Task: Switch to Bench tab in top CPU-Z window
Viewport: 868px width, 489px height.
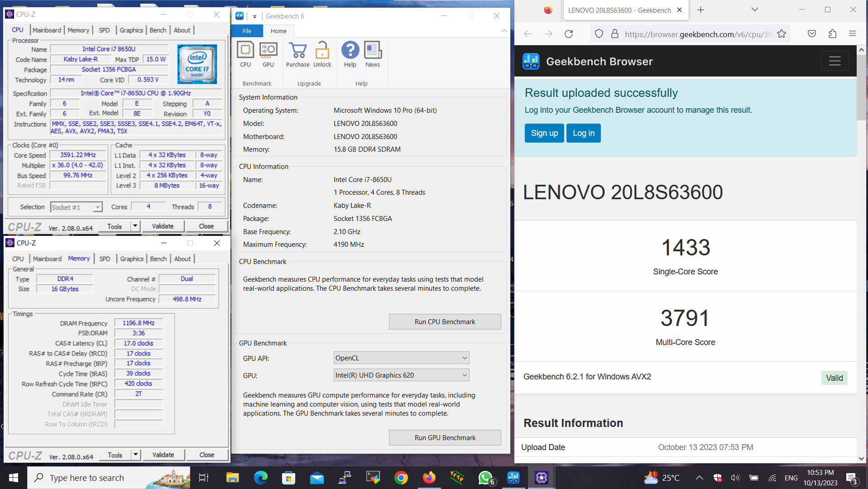Action: (158, 30)
